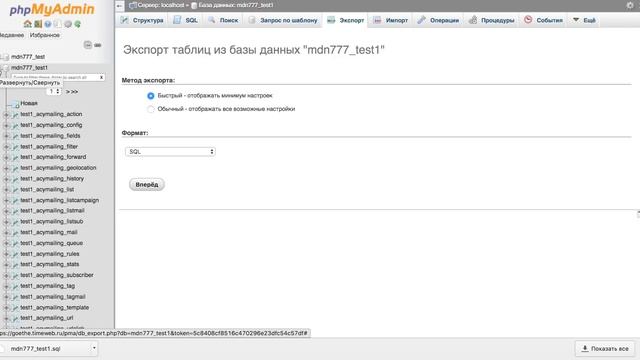Open the test1_acymailing_listmail table
Viewport: 640px width, 360px height.
tap(53, 211)
